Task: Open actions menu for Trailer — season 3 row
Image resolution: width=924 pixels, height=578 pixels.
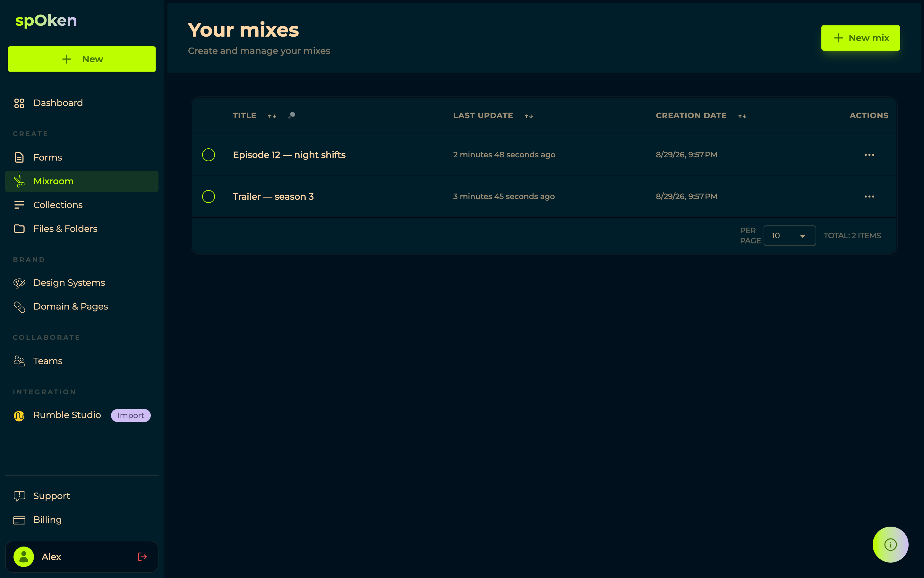Action: [869, 197]
